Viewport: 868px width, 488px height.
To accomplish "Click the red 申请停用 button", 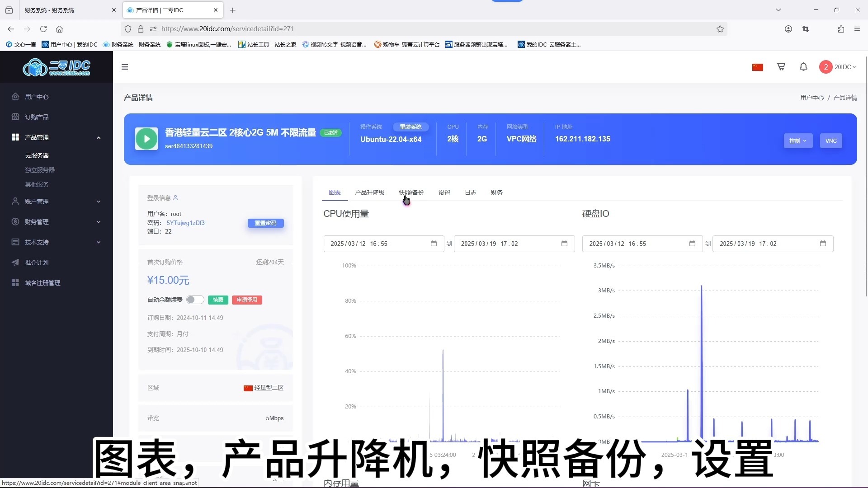I will (247, 300).
